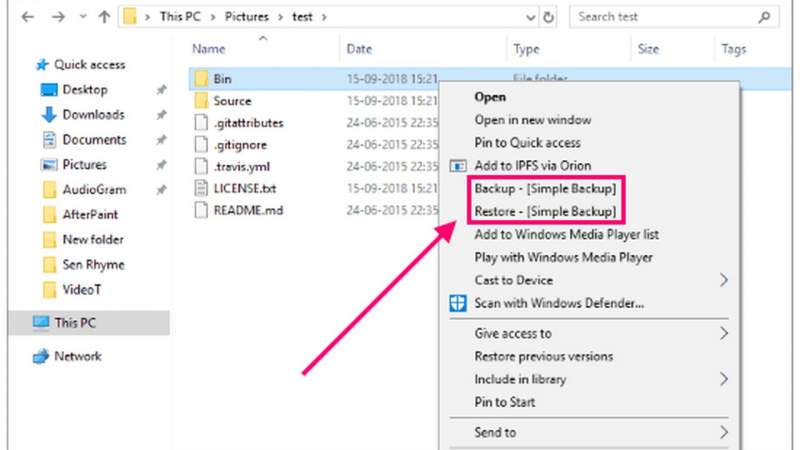Viewport: 800px width, 450px height.
Task: Select Quick access in navigation pane
Action: [x=89, y=65]
